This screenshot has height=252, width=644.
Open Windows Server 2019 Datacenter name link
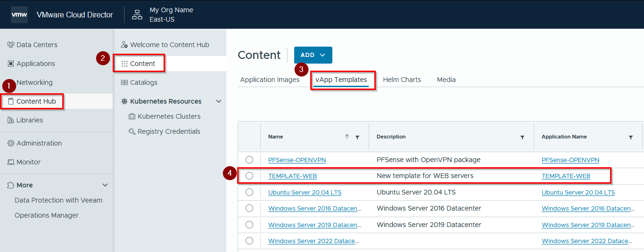[x=315, y=225]
